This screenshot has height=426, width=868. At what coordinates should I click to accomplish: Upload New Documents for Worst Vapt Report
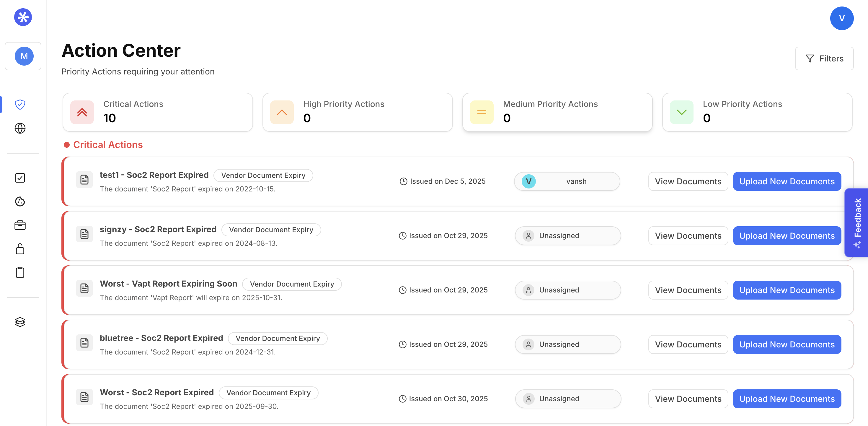point(787,290)
